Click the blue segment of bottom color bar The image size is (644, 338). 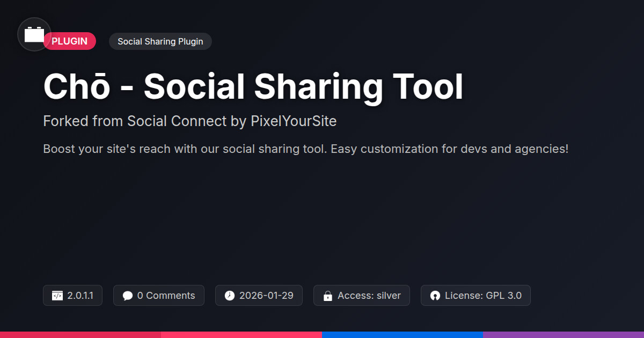[402, 334]
